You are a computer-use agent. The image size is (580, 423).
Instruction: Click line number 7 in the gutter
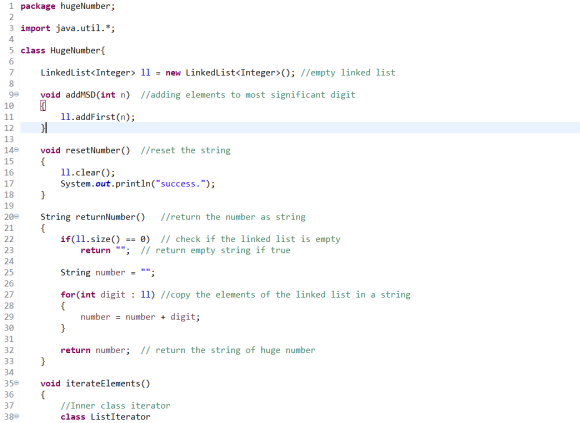coord(11,72)
